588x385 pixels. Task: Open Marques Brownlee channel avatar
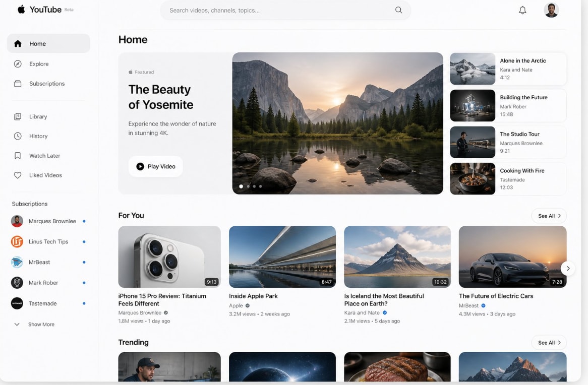coord(17,221)
